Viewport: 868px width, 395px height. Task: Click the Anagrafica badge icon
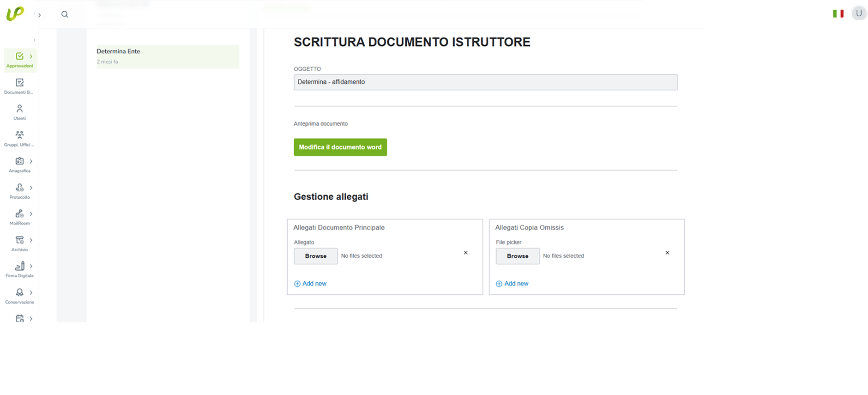[19, 161]
